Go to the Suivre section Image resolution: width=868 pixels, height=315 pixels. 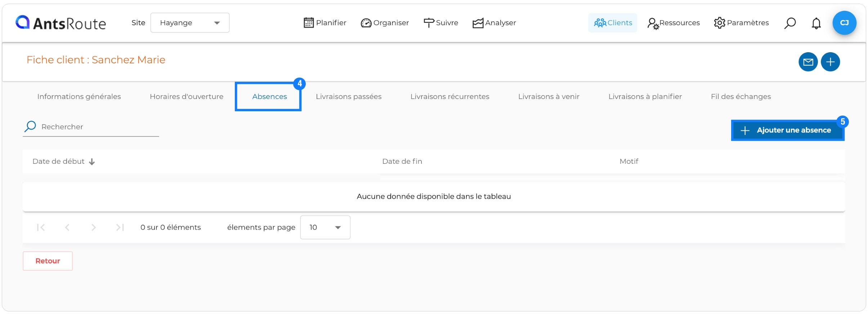(x=441, y=23)
